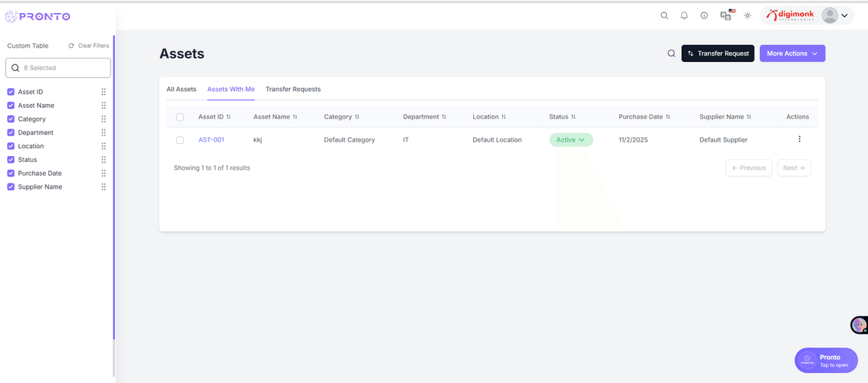Image resolution: width=868 pixels, height=383 pixels.
Task: Go to the Previous page
Action: click(x=749, y=168)
